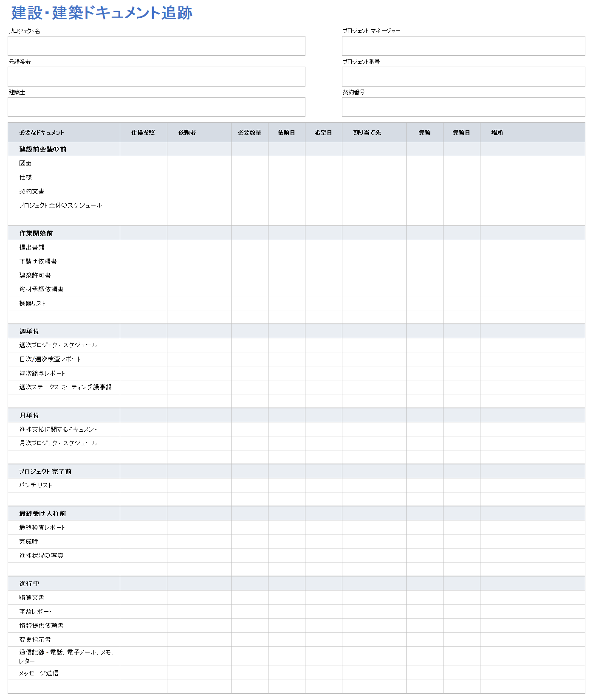Click the 図面 row label
The image size is (593, 700).
coord(25,163)
